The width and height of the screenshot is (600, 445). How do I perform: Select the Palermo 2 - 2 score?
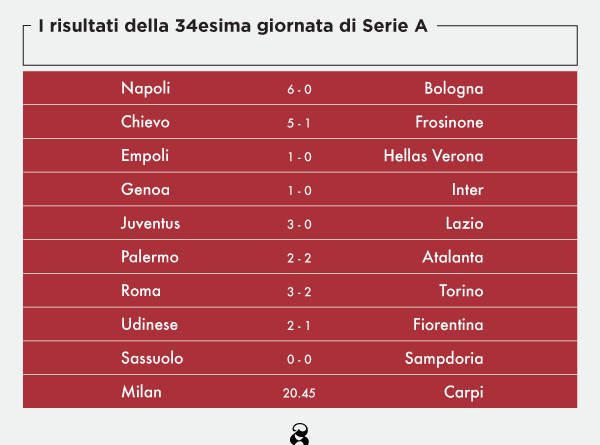tap(299, 259)
